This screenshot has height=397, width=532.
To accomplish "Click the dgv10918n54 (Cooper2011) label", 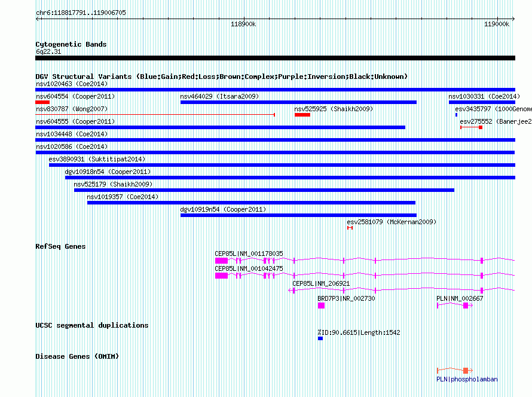I will (108, 172).
